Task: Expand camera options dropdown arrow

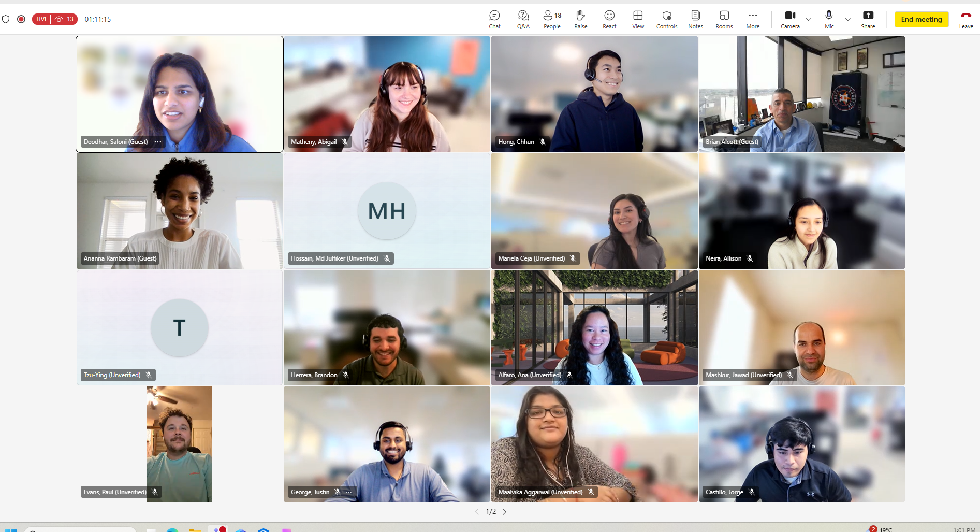Action: click(x=809, y=20)
